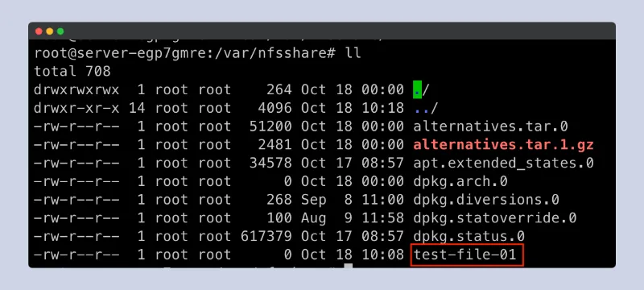644x290 pixels.
Task: Click the 617379 file size value
Action: [x=266, y=237]
